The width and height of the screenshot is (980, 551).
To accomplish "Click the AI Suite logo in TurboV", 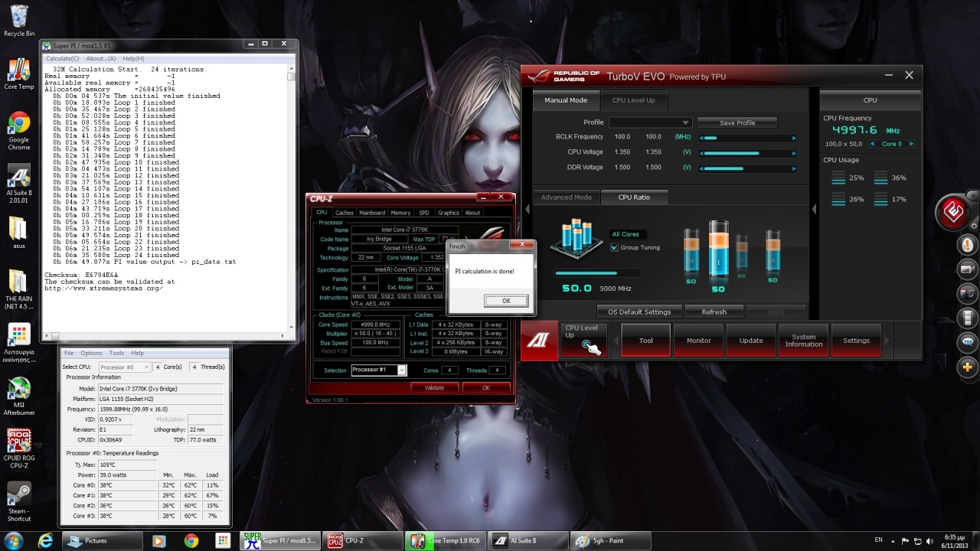I will click(538, 341).
